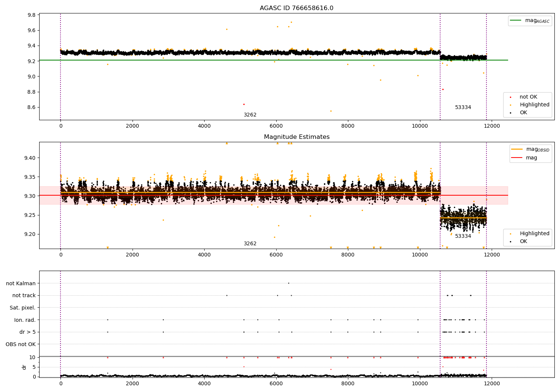Click the 'OBS not OK' row label
The width and height of the screenshot is (560, 392).
pyautogui.click(x=21, y=344)
